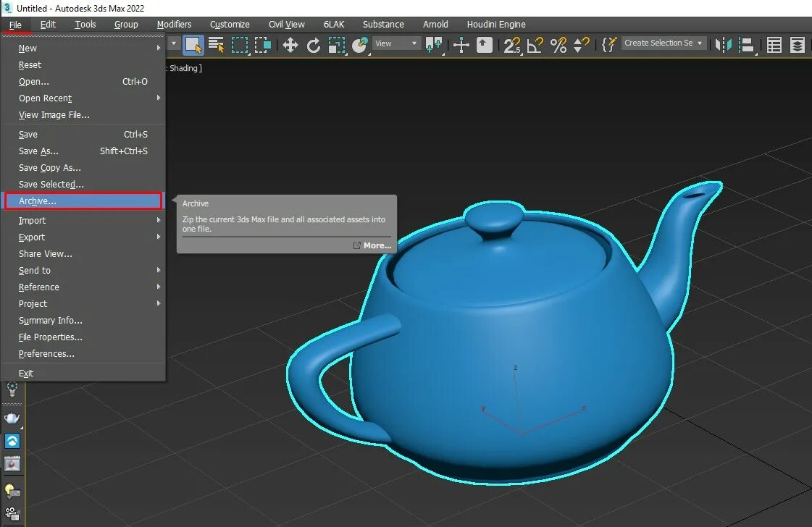Select Archive... in the File menu
Screen dimensions: 812x527
pyautogui.click(x=83, y=201)
